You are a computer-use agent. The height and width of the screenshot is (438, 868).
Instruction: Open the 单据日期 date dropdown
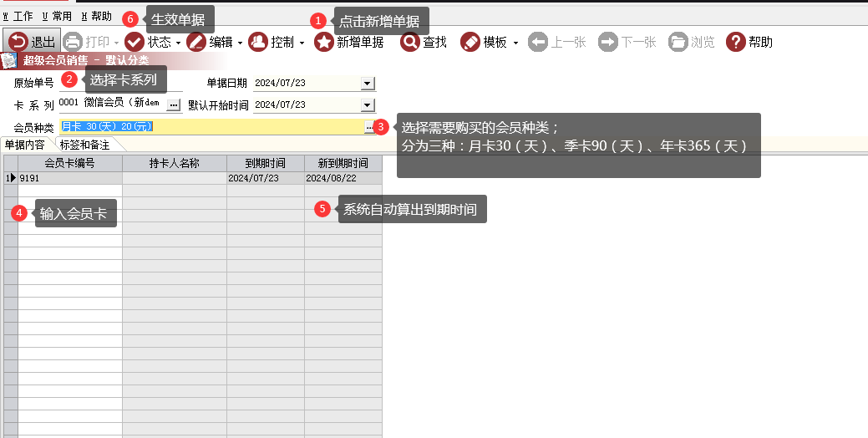(368, 83)
